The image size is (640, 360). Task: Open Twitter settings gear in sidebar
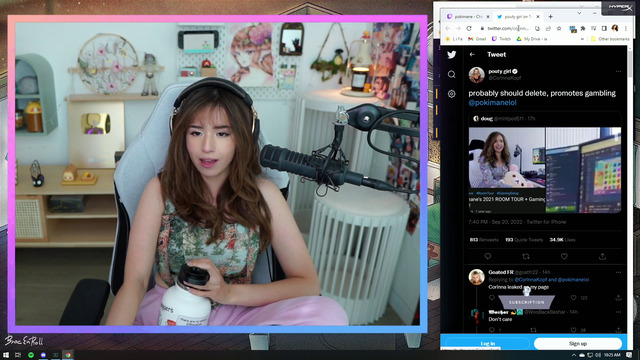[x=451, y=94]
